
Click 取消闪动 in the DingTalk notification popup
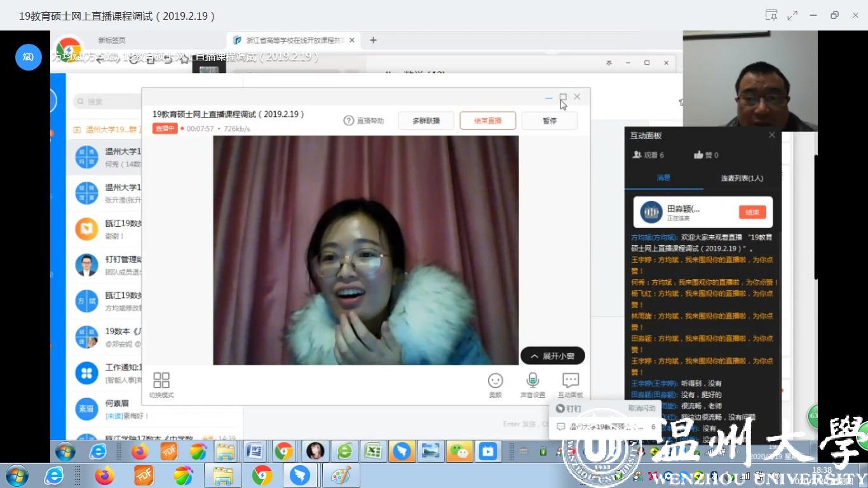point(642,409)
